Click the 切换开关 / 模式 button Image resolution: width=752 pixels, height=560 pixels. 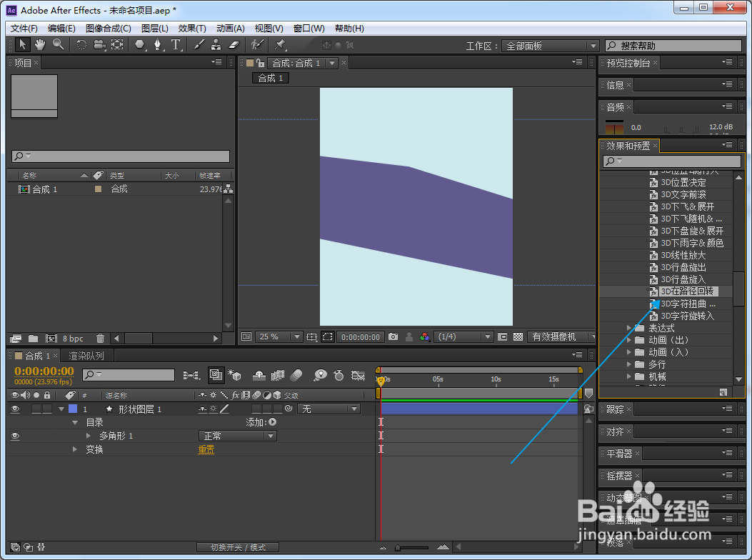click(238, 547)
